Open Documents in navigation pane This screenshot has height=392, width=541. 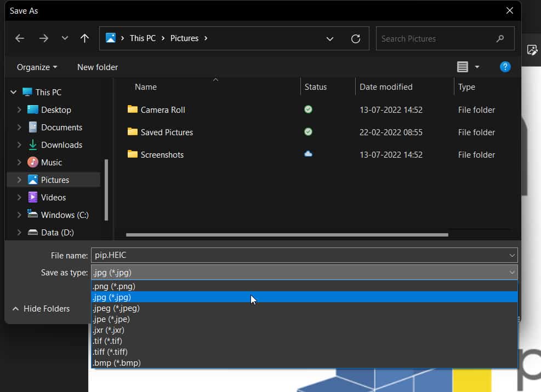[x=61, y=128]
